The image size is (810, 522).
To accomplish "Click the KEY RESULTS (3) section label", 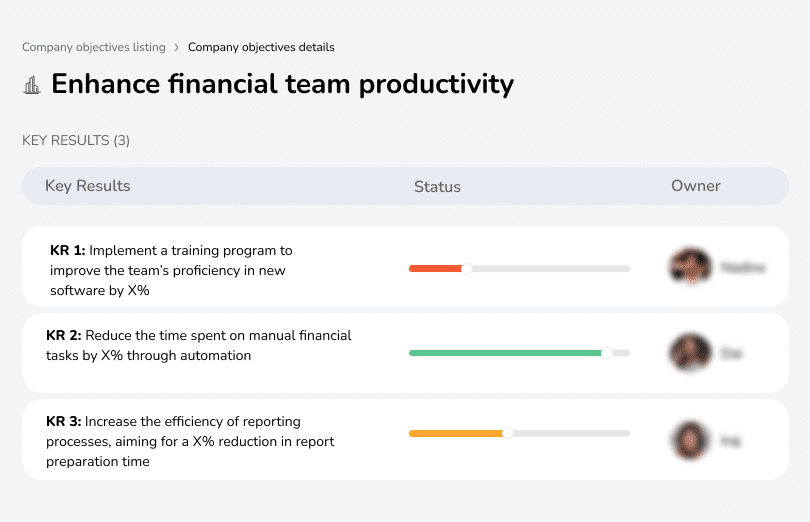I will [x=76, y=141].
